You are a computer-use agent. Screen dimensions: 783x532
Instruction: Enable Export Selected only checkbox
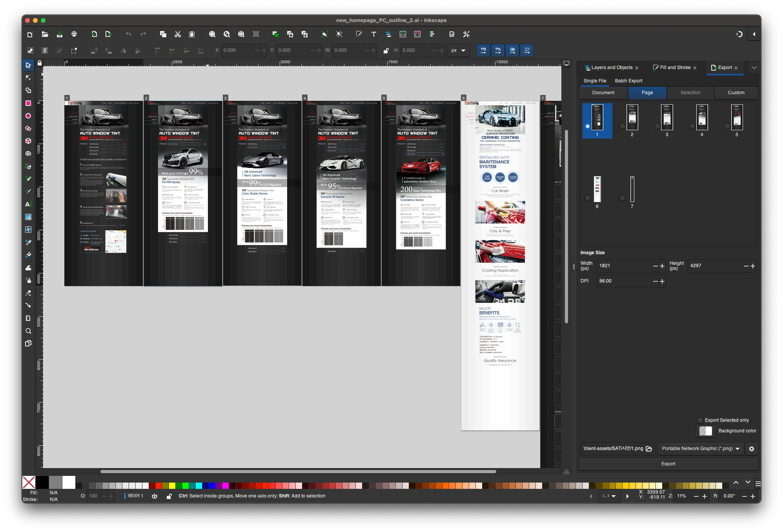point(700,420)
